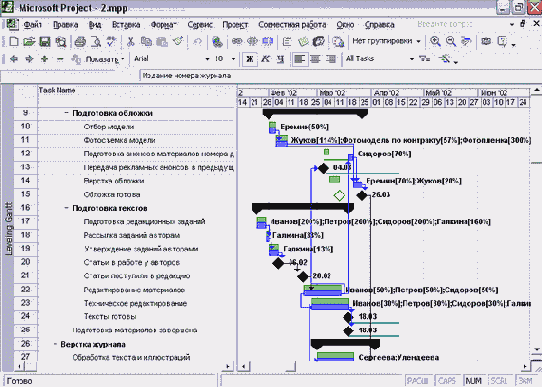Click the Link Tasks chain icon

[x=237, y=41]
